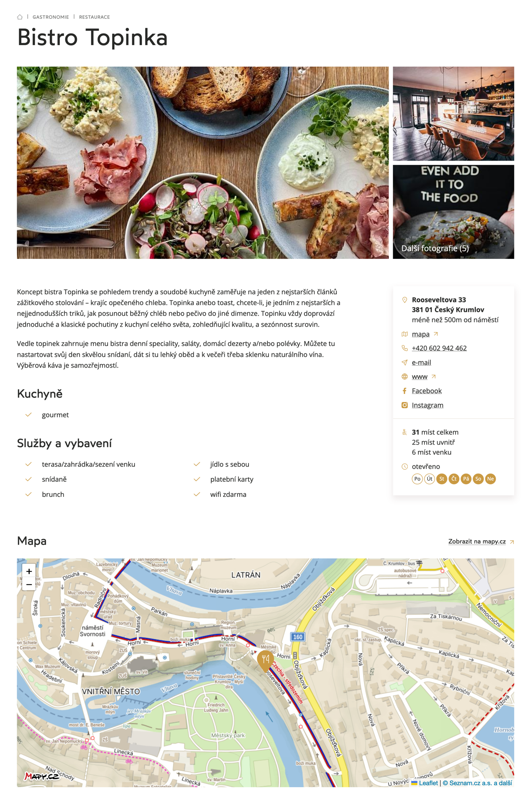Viewport: 532px width, 803px height.
Task: Open Další fotografie (5) gallery thumbnail
Action: click(453, 212)
